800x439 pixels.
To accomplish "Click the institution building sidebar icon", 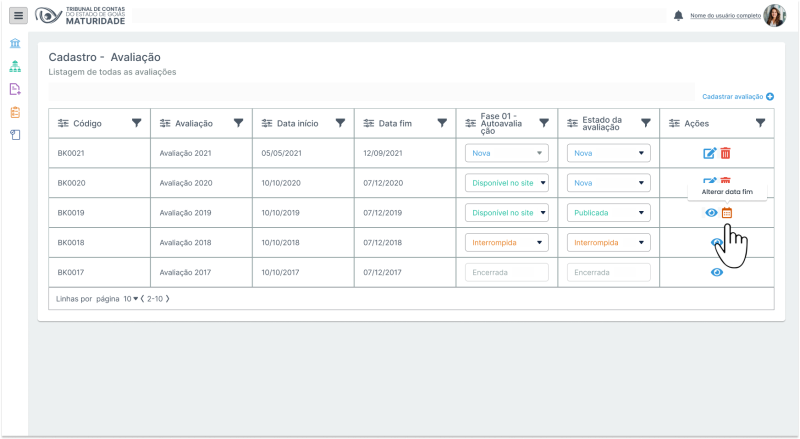I will [15, 45].
